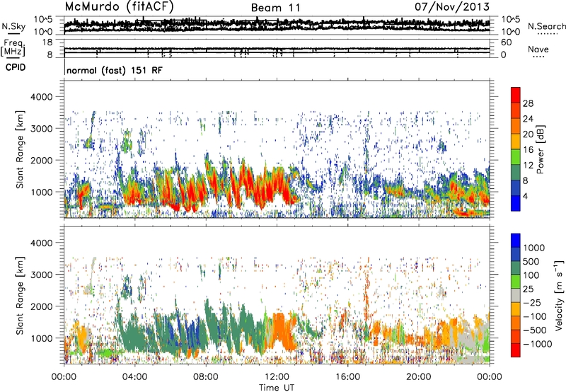Pick the bright blue top velocity colorbar segment
Viewport: 566px width, 392px height.
516,241
